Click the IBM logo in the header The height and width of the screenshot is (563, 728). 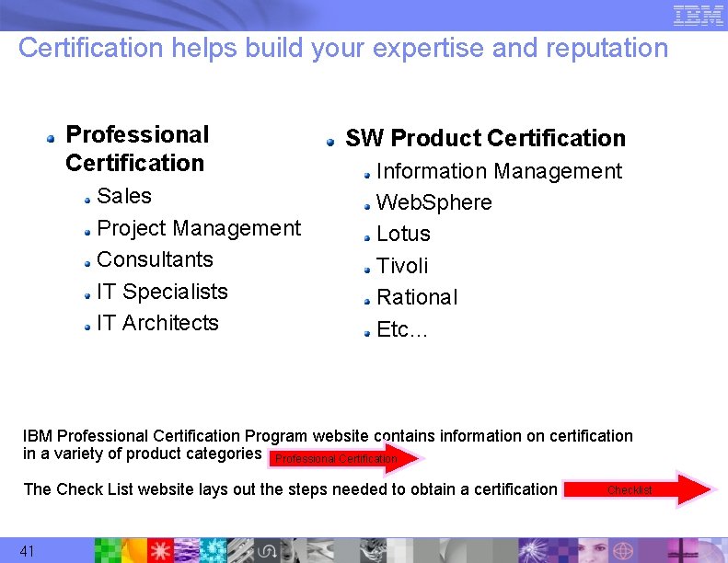pos(698,15)
